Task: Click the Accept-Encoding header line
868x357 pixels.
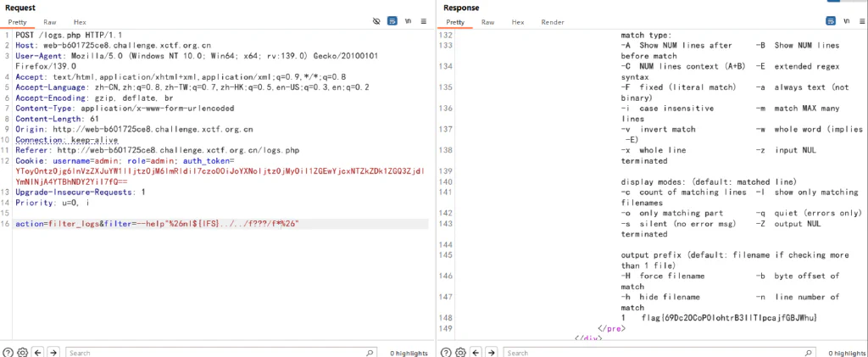Action: 94,98
